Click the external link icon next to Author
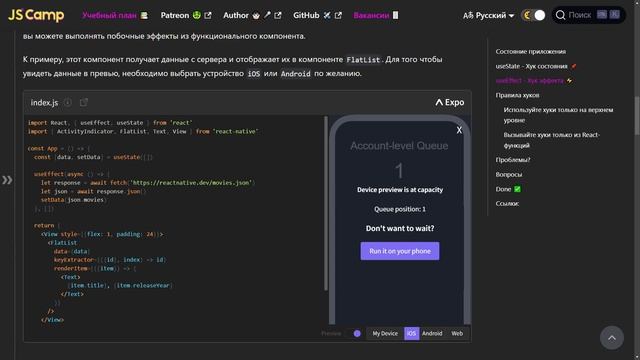 coord(278,16)
